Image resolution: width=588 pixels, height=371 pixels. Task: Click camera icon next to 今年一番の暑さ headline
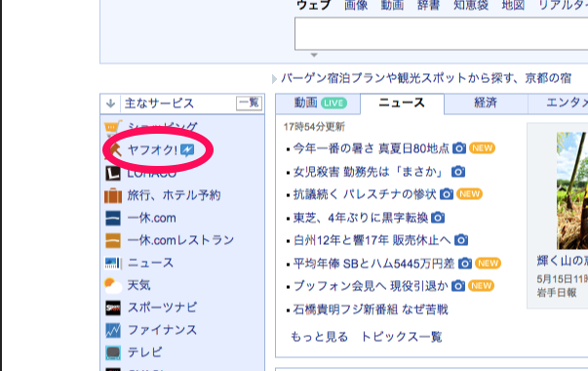click(459, 148)
